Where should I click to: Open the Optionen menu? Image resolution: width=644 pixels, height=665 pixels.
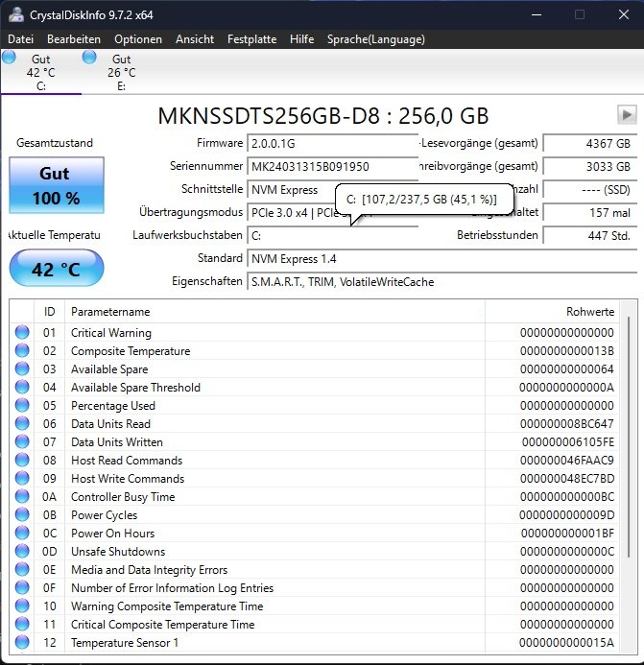[138, 39]
